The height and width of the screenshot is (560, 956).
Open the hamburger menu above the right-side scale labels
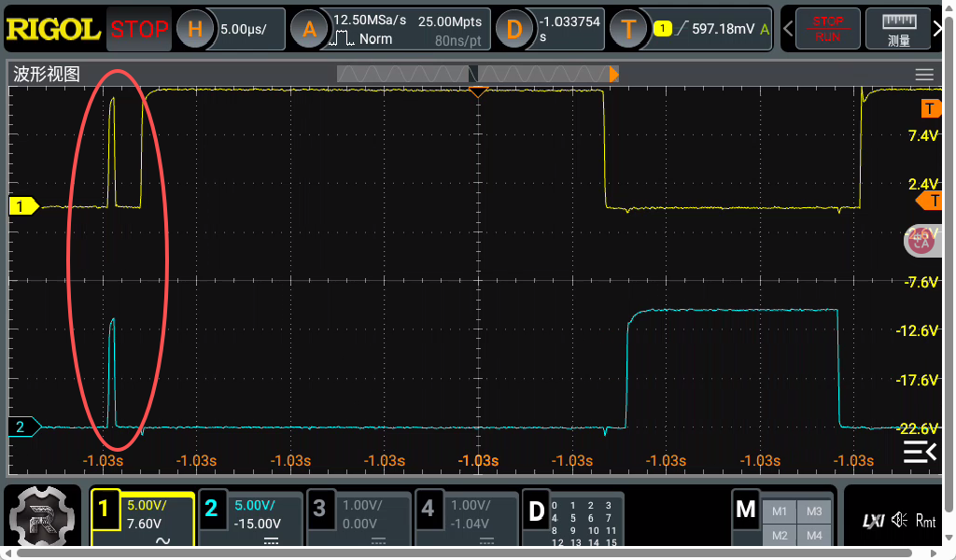click(924, 74)
